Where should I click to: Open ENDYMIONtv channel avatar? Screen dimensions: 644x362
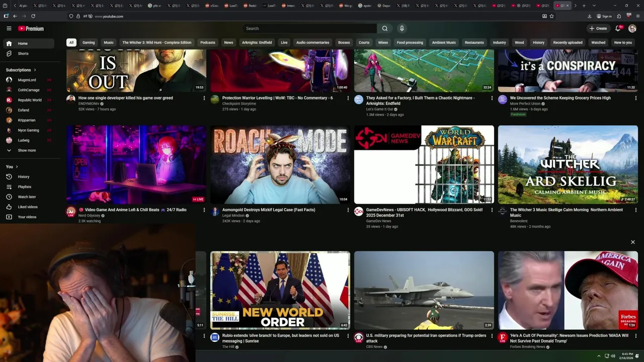click(x=71, y=100)
